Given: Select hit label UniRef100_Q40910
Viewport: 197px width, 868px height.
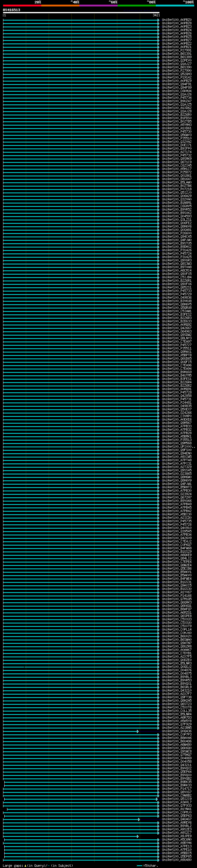Looking at the screenshot, I should tap(177, 528).
